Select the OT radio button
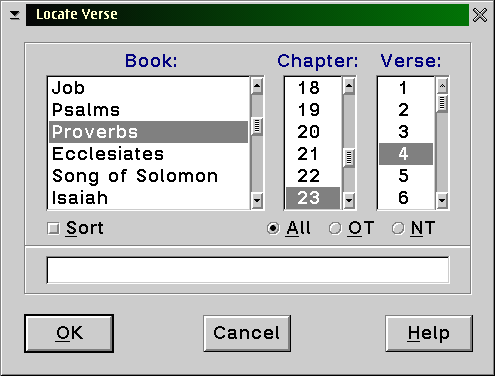The image size is (495, 376). pyautogui.click(x=335, y=229)
